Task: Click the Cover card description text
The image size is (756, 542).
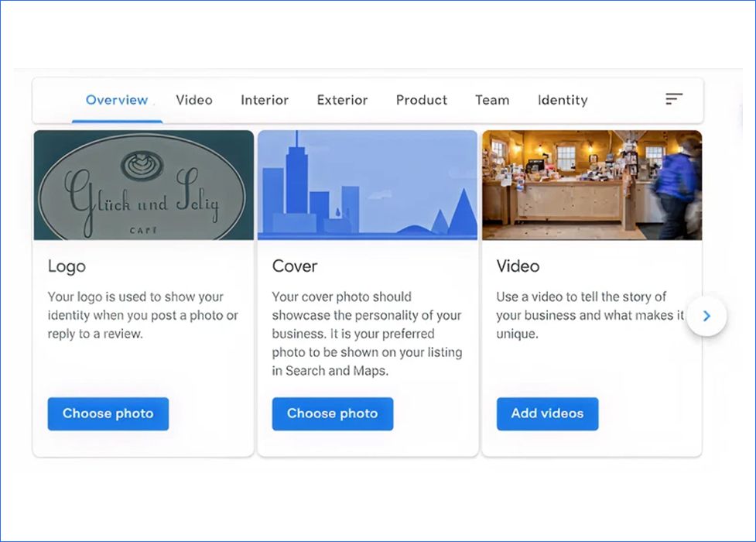Action: pos(368,333)
